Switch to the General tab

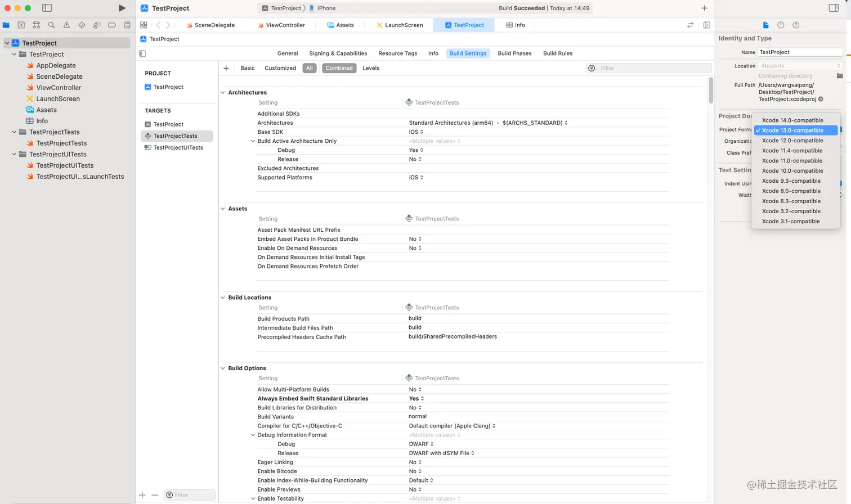288,53
